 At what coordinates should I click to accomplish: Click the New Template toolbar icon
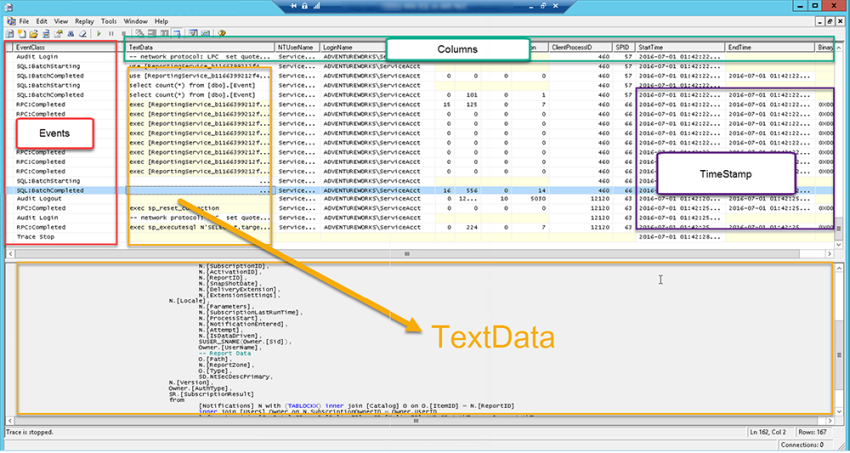point(22,34)
